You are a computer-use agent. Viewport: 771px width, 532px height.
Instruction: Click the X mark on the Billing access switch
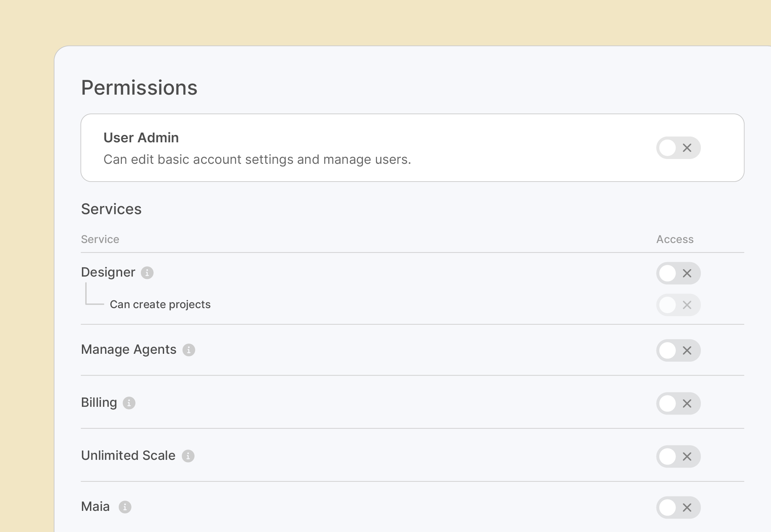coord(687,404)
